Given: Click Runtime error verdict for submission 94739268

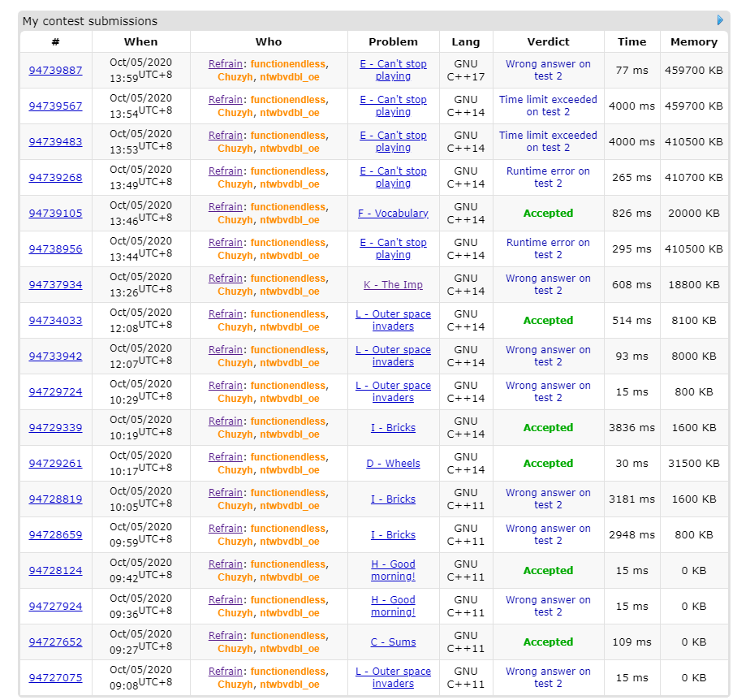Looking at the screenshot, I should click(548, 177).
